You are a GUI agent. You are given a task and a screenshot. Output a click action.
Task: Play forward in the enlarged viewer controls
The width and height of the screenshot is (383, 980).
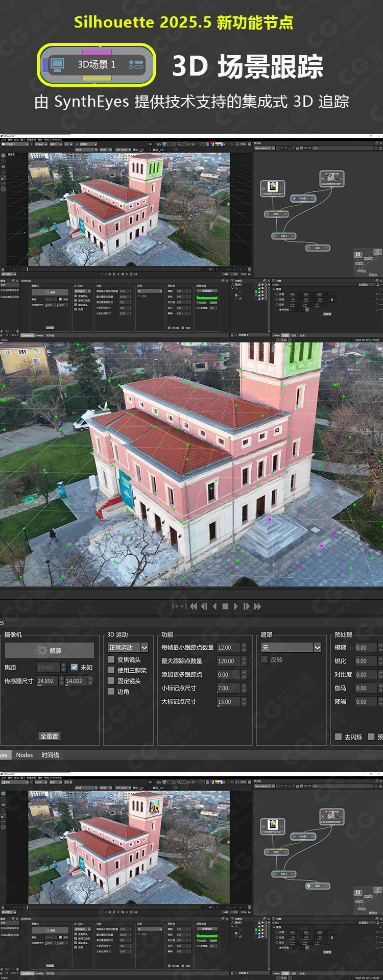235,606
